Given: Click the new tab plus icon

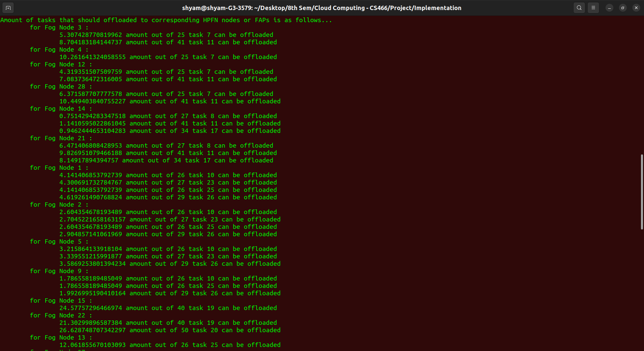Looking at the screenshot, I should (x=8, y=8).
